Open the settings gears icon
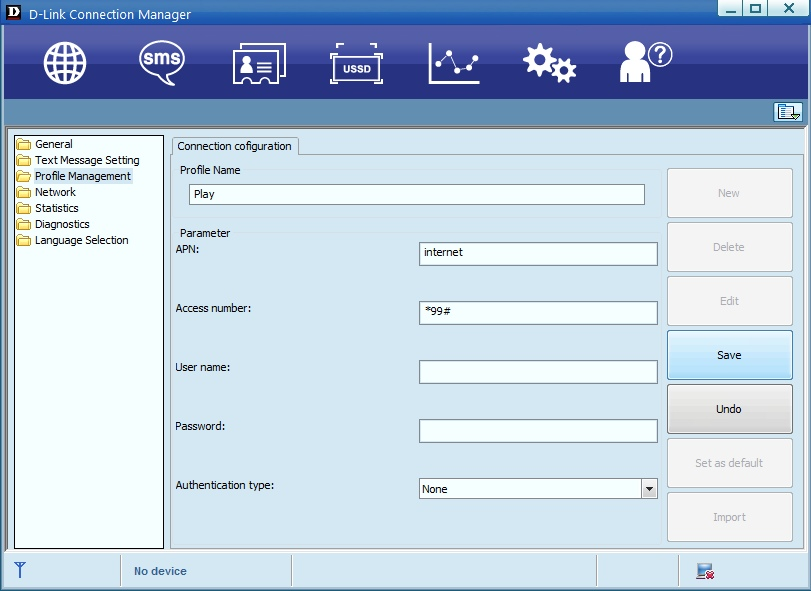 point(549,63)
